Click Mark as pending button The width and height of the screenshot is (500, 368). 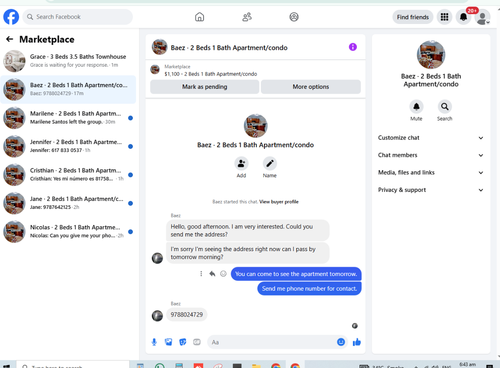coord(204,87)
